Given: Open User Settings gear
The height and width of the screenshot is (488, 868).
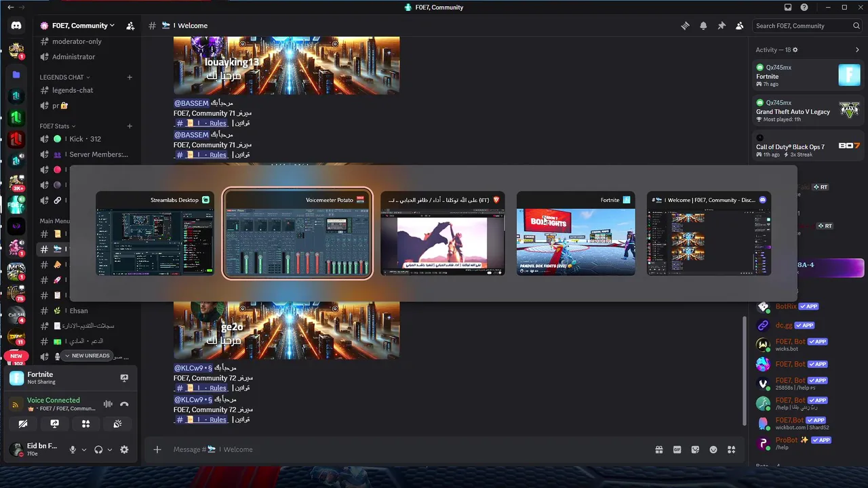Looking at the screenshot, I should click(x=124, y=449).
